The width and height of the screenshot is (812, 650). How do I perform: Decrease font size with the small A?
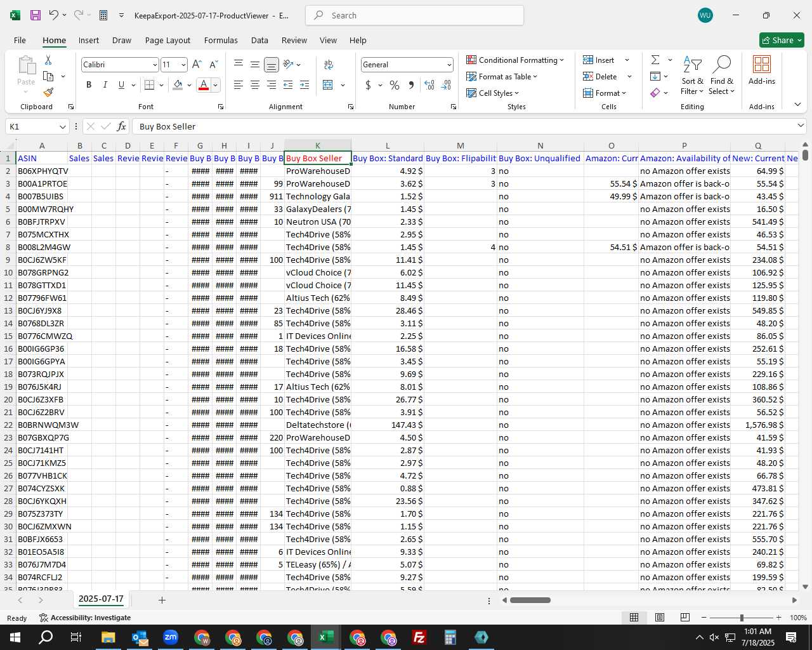click(213, 65)
